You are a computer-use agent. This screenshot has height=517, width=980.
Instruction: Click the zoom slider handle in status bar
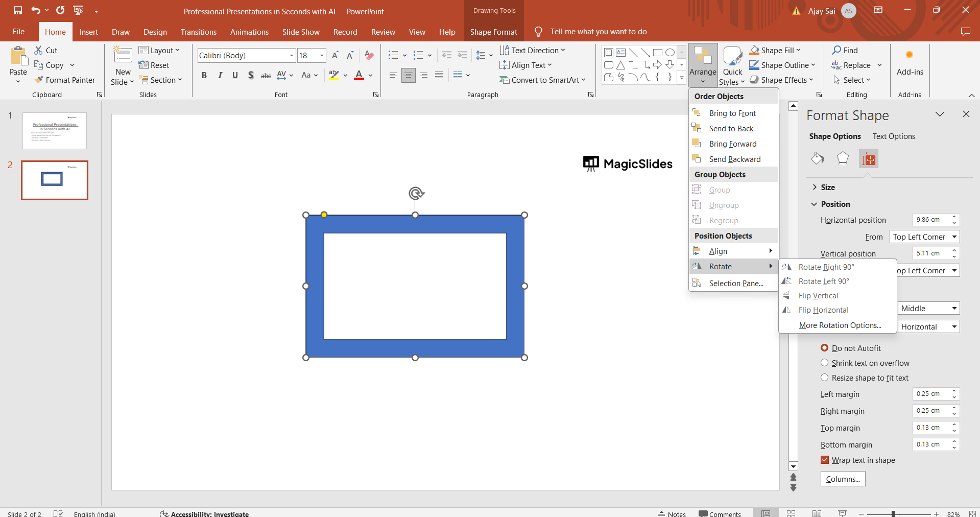pyautogui.click(x=893, y=514)
